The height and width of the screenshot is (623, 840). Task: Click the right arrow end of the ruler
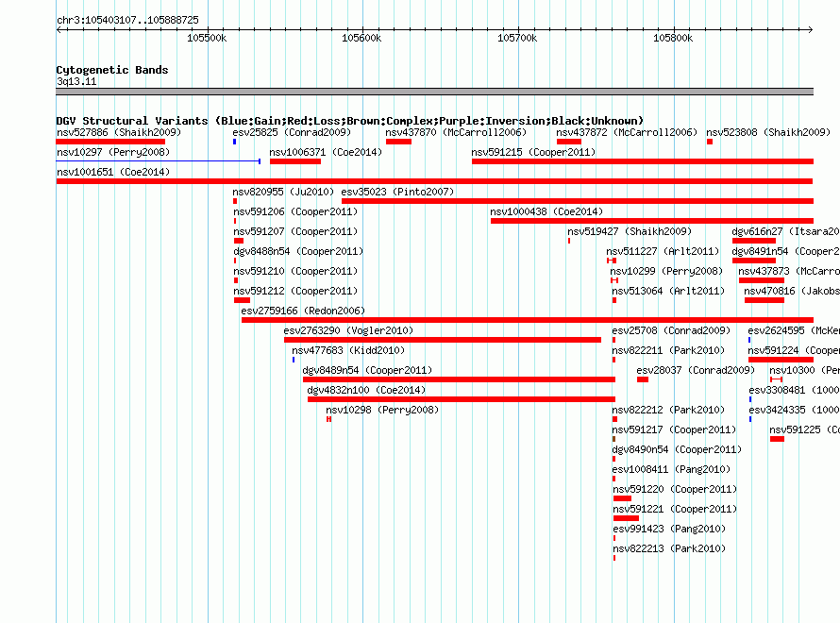tap(810, 29)
